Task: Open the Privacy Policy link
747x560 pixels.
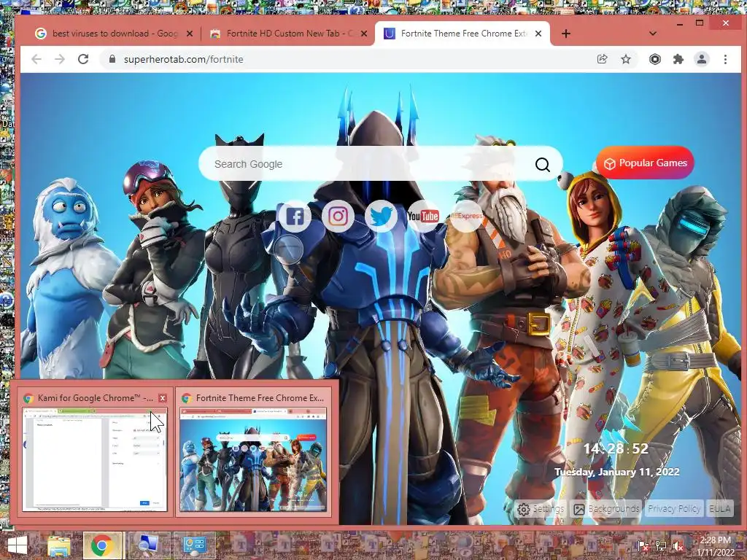Action: pos(673,509)
